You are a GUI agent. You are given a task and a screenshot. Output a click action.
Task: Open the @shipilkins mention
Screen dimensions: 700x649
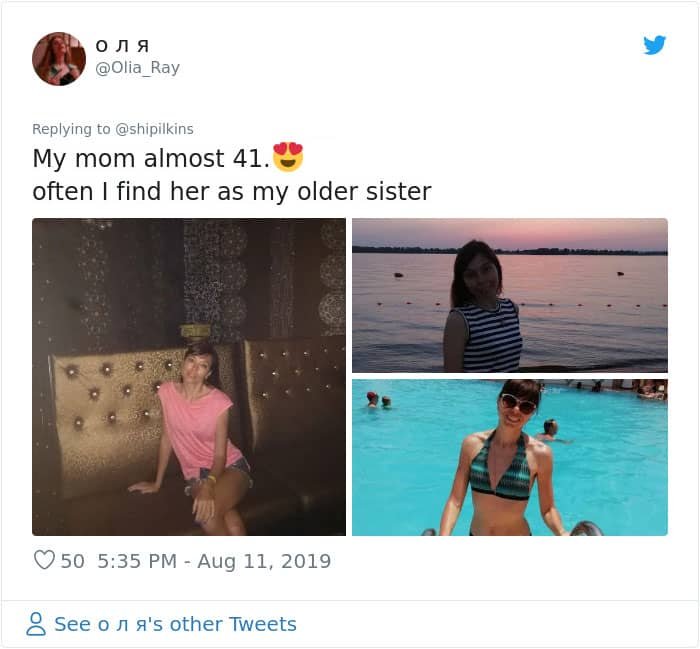154,129
